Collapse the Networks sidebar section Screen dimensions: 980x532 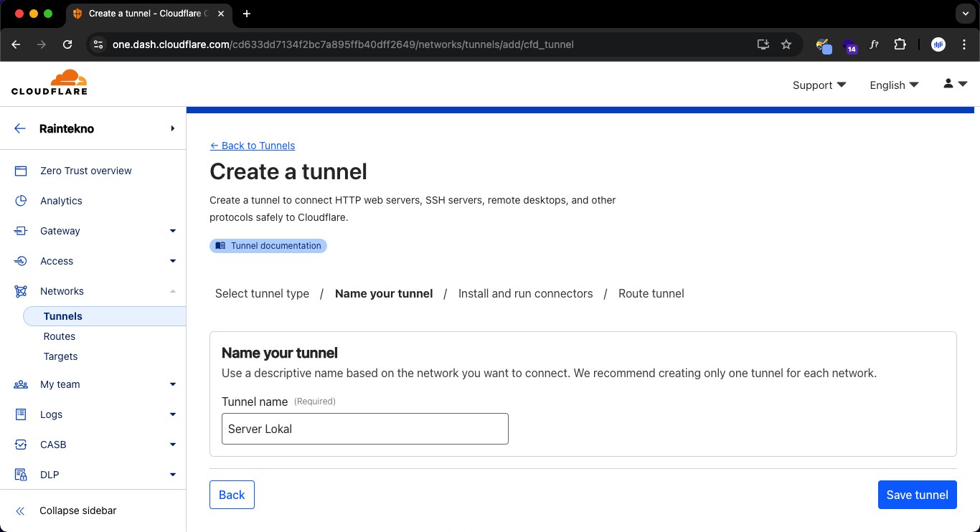(172, 291)
